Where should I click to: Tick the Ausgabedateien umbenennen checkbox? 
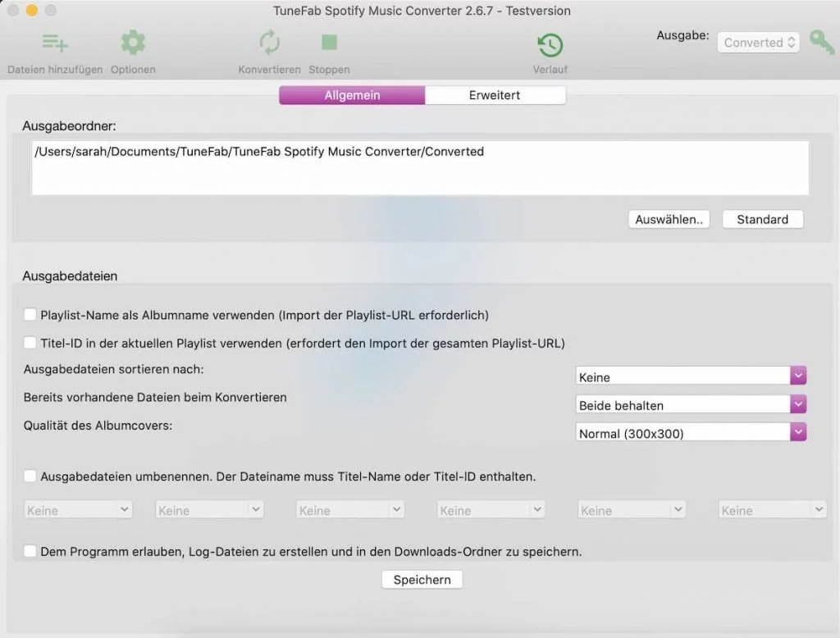[30, 476]
